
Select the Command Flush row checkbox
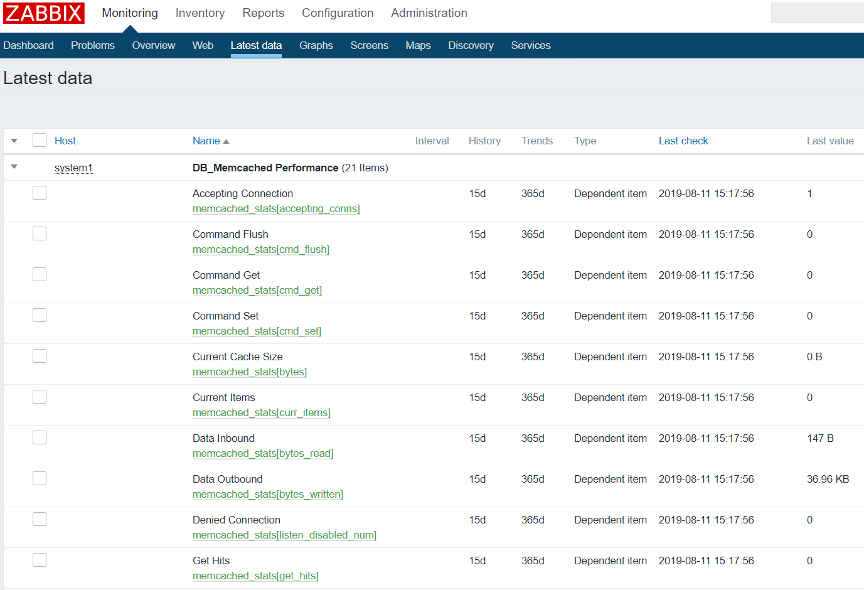click(x=40, y=234)
